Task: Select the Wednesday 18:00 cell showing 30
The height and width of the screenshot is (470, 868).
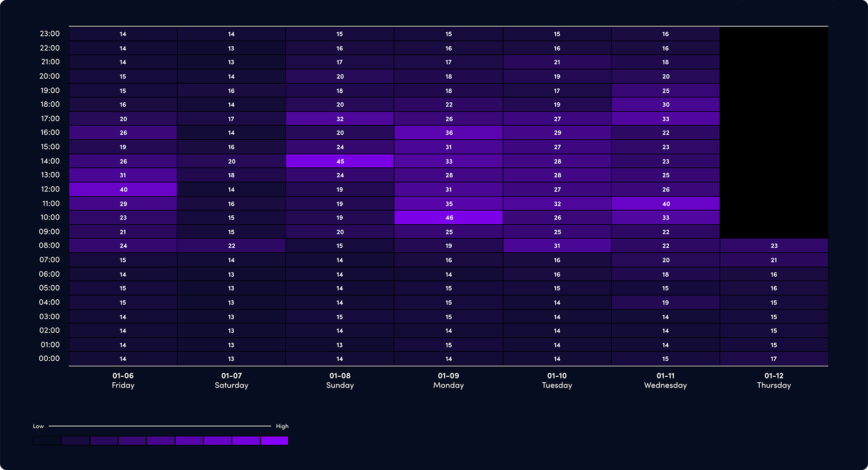Action: point(665,104)
